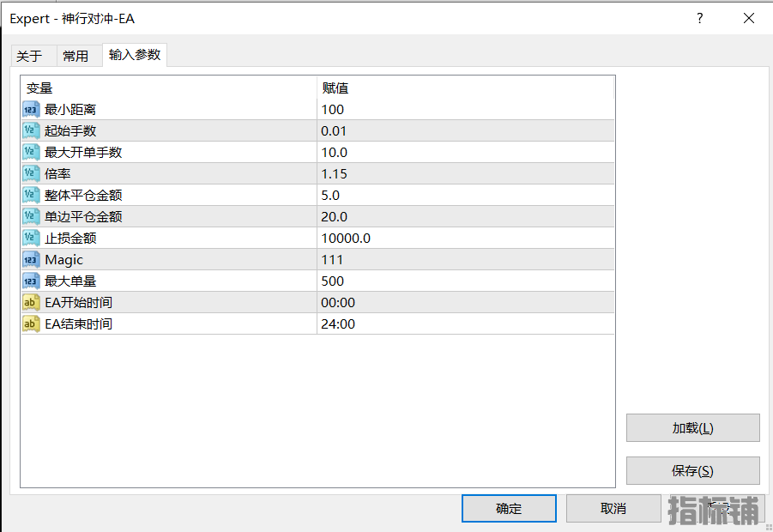Confirm with the 确定 button
The image size is (773, 532).
509,508
